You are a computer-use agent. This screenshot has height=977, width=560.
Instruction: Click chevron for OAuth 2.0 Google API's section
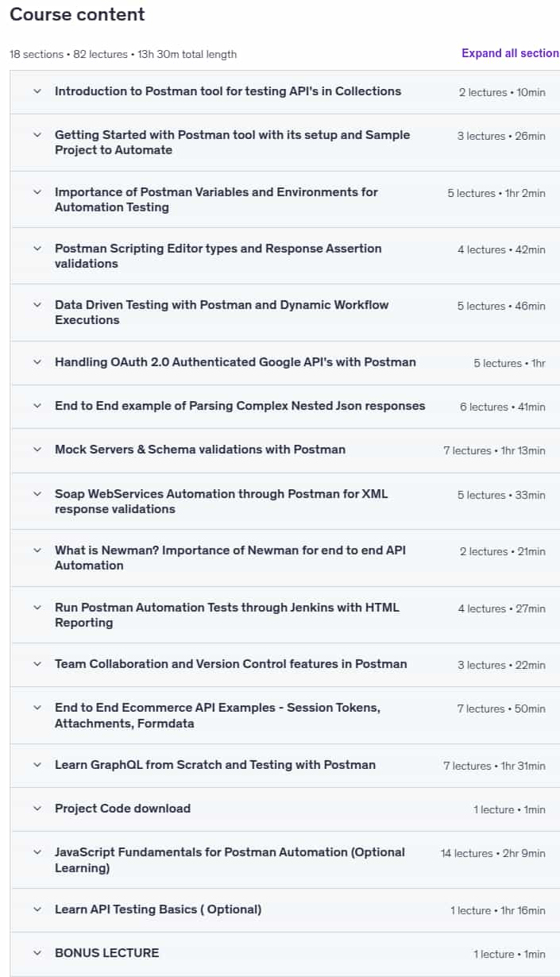[37, 362]
